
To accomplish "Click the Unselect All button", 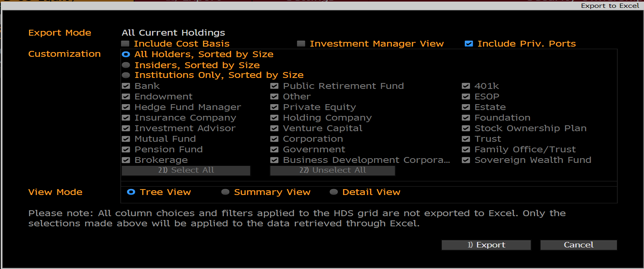I will pos(332,170).
